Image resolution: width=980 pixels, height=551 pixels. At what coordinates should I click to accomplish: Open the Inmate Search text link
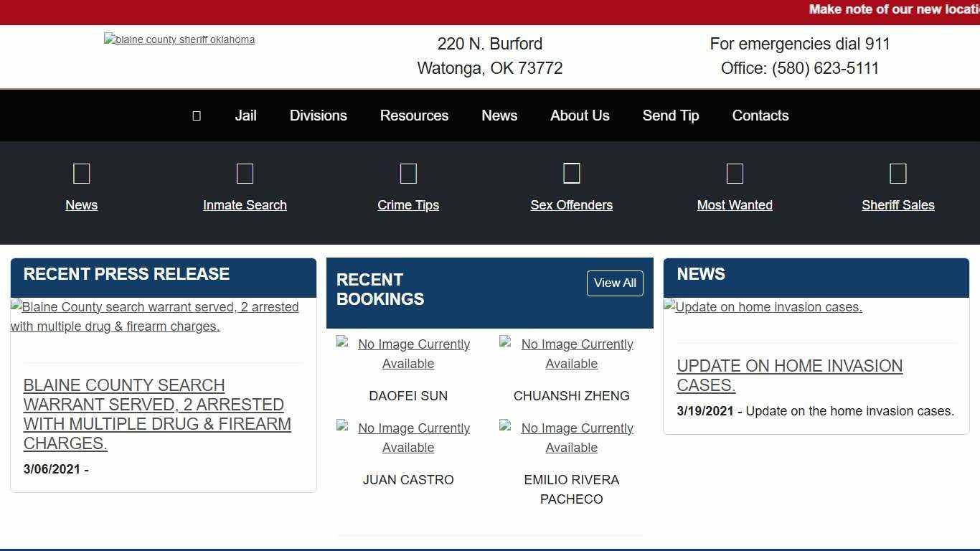tap(245, 205)
